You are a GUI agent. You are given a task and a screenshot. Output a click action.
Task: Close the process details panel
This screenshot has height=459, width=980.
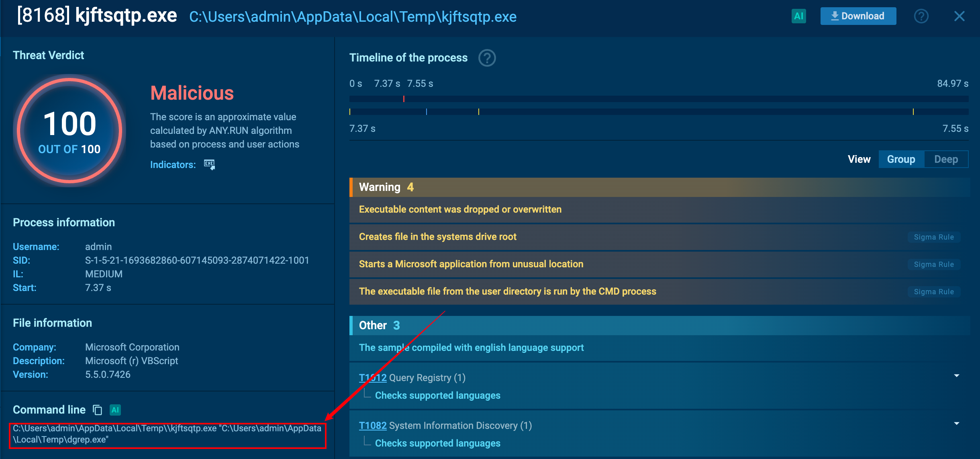(959, 16)
